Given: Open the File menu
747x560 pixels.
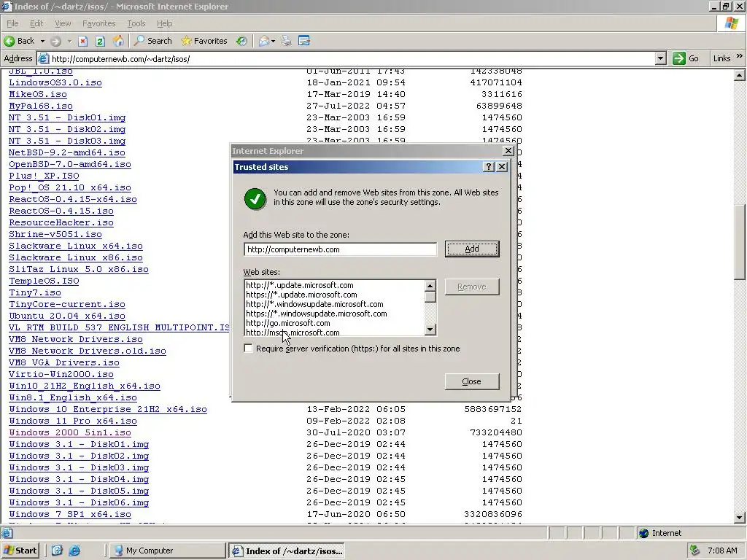Looking at the screenshot, I should coord(12,23).
